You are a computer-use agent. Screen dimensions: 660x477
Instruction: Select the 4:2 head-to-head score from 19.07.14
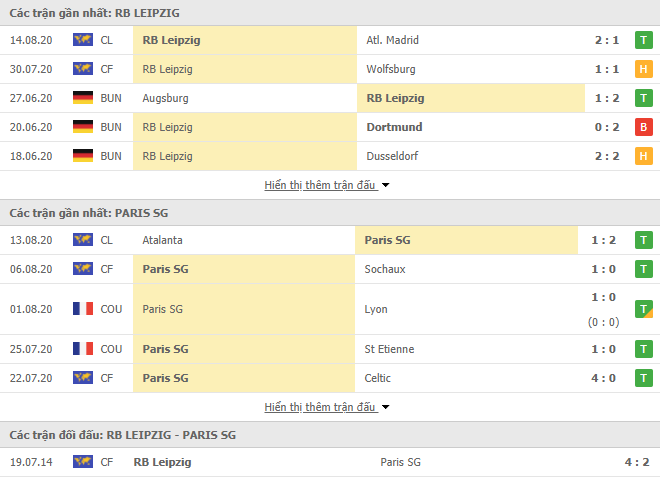tap(636, 462)
